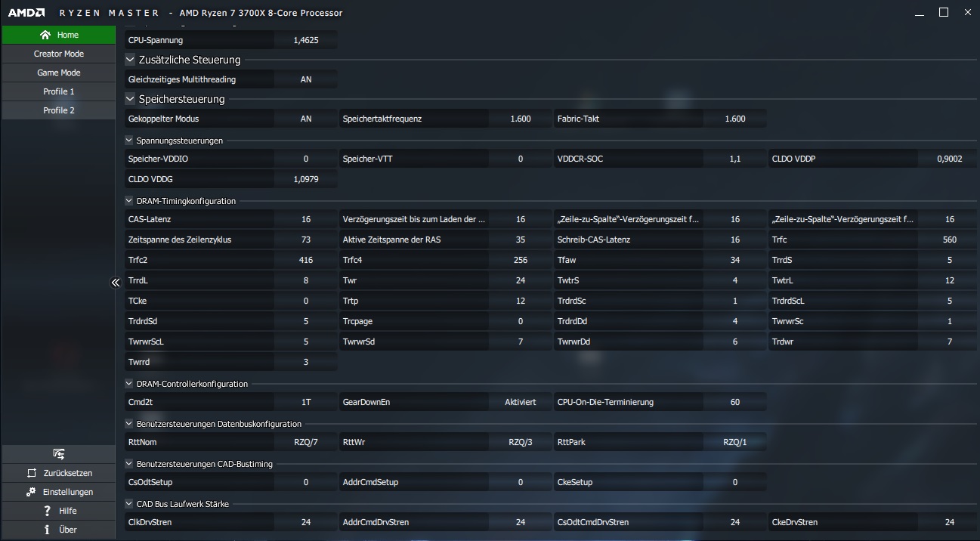Switch to Creator Mode profile
This screenshot has width=980, height=541.
[58, 54]
